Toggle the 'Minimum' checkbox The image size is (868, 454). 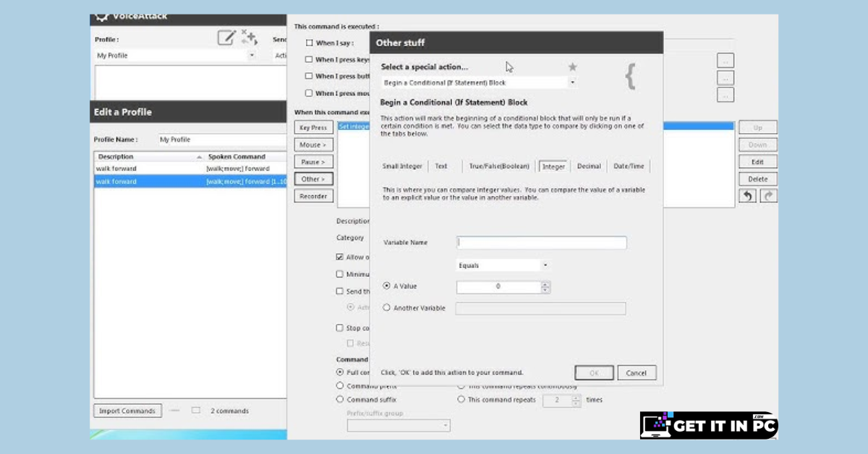click(x=340, y=275)
